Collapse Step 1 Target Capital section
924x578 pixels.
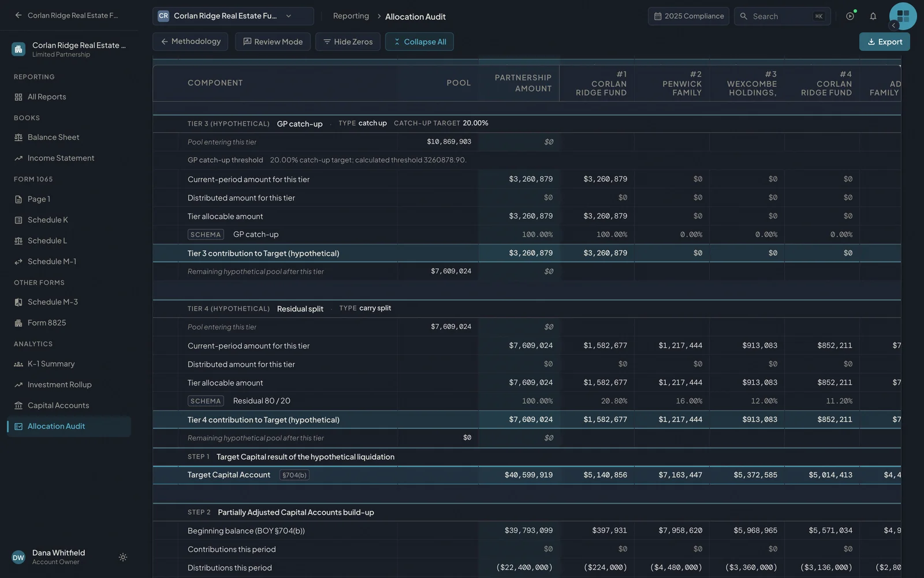point(527,457)
